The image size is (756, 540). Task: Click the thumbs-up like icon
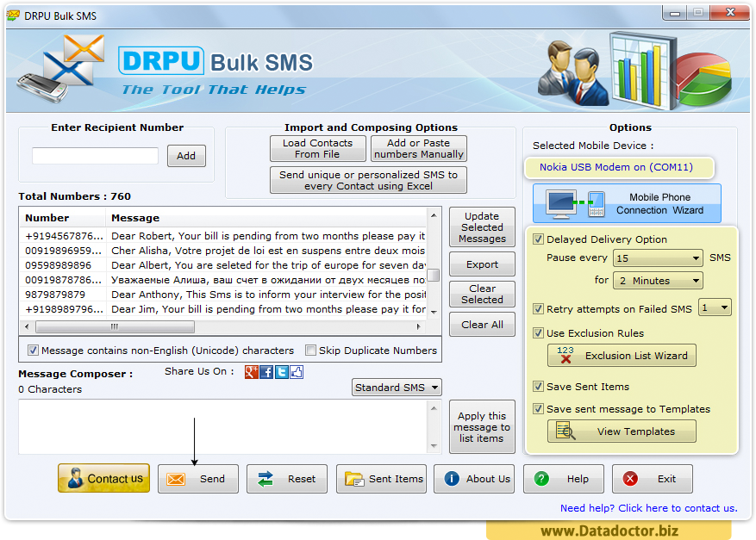pyautogui.click(x=297, y=372)
